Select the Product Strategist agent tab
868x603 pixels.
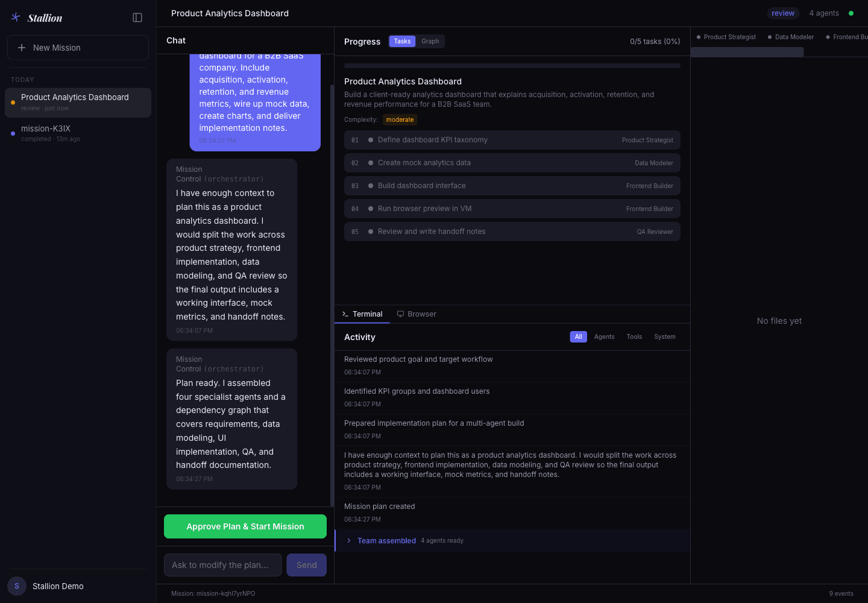click(x=726, y=37)
